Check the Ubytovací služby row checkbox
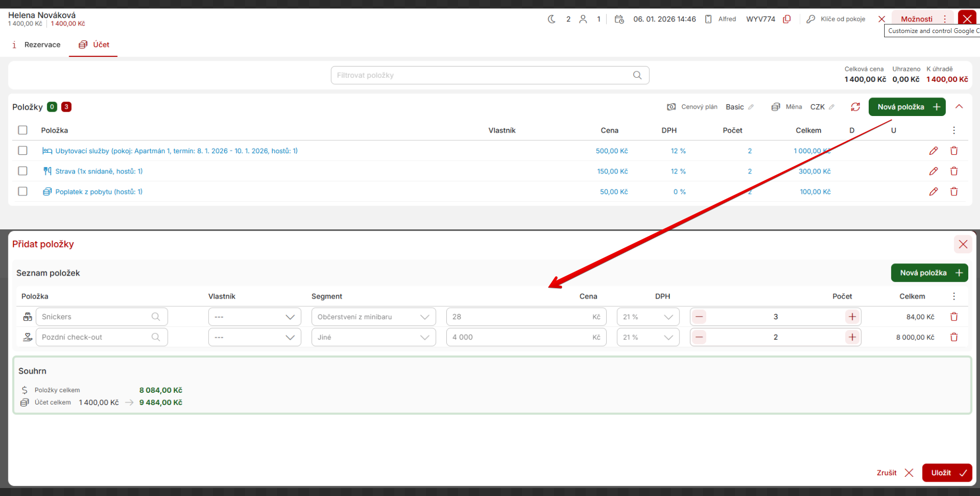 click(22, 151)
